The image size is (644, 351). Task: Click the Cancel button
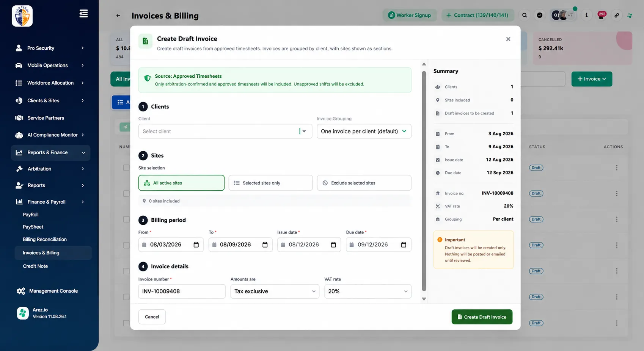coord(152,317)
